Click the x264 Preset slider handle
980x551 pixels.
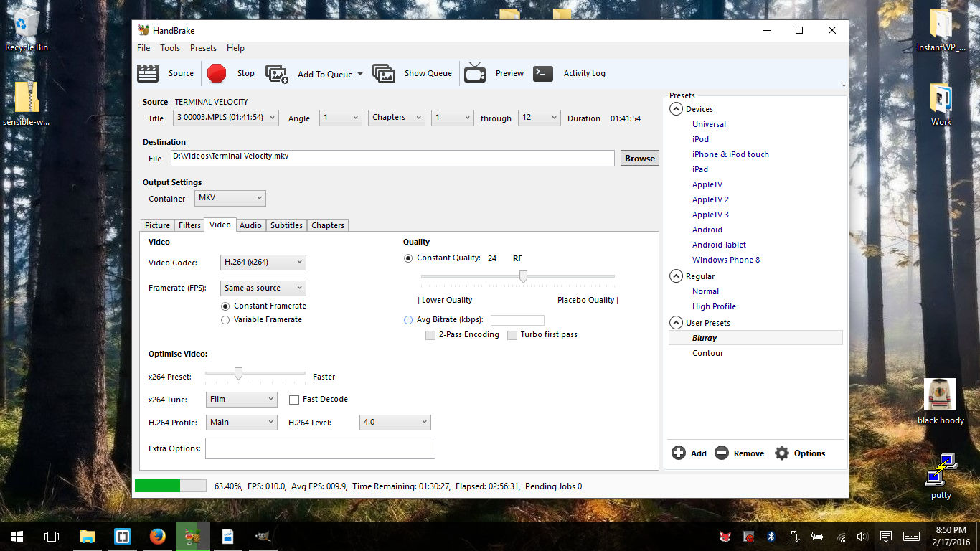pyautogui.click(x=238, y=374)
